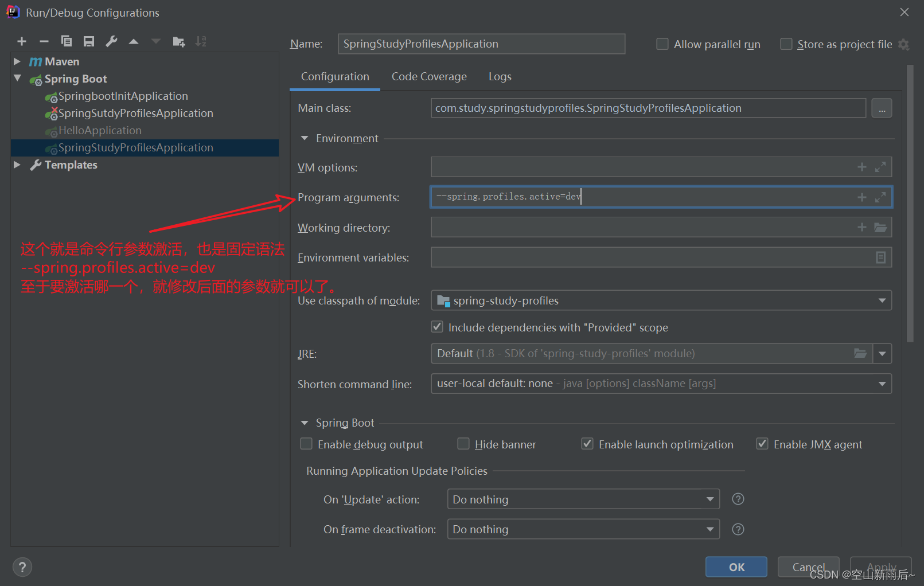This screenshot has height=586, width=924.
Task: Enable Store as project file checkbox
Action: (x=786, y=44)
